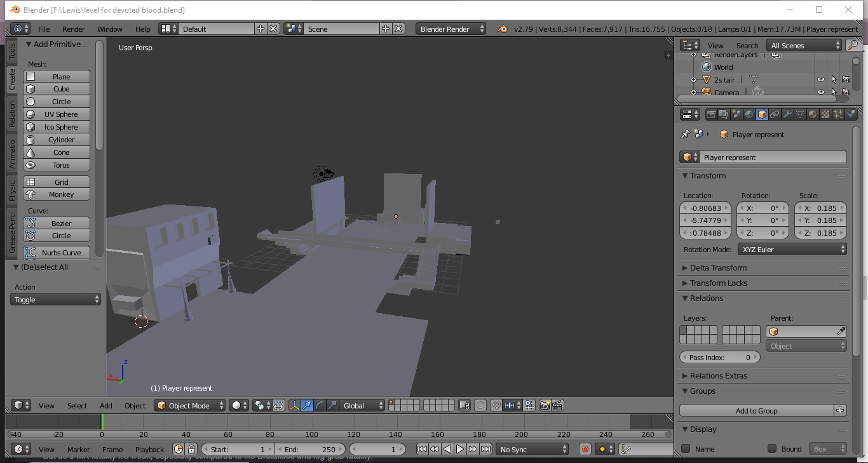Open the Render menu in top bar
Viewport: 868px width, 463px height.
(x=73, y=29)
